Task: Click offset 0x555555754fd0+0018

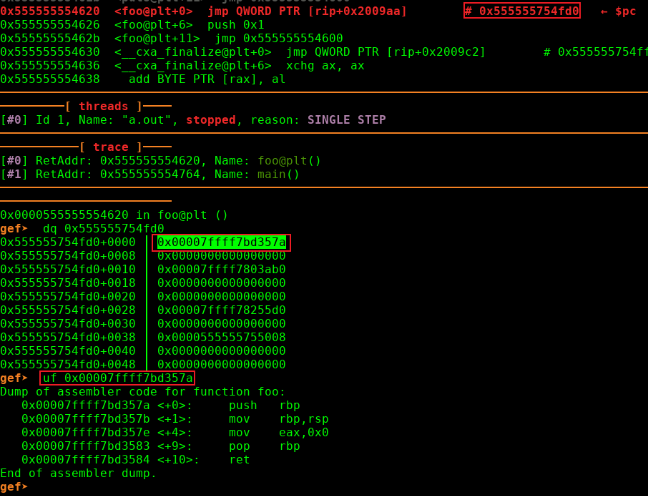Action: 68,283
